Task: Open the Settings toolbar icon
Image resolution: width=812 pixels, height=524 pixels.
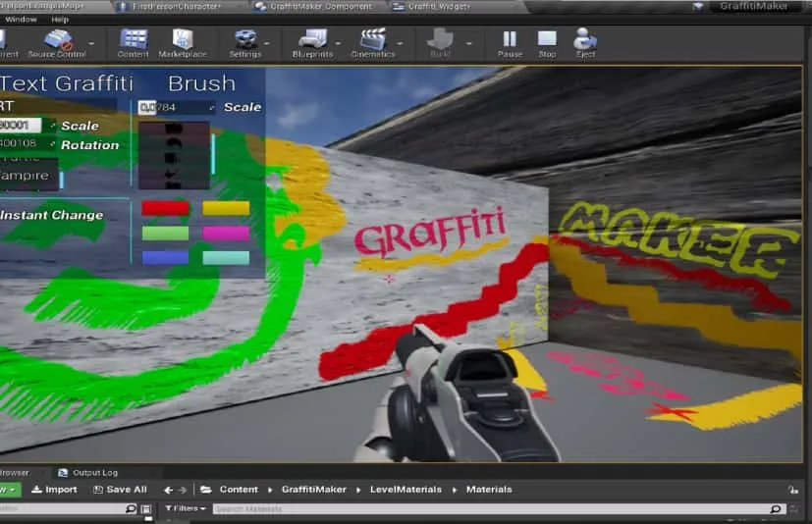Action: 245,42
